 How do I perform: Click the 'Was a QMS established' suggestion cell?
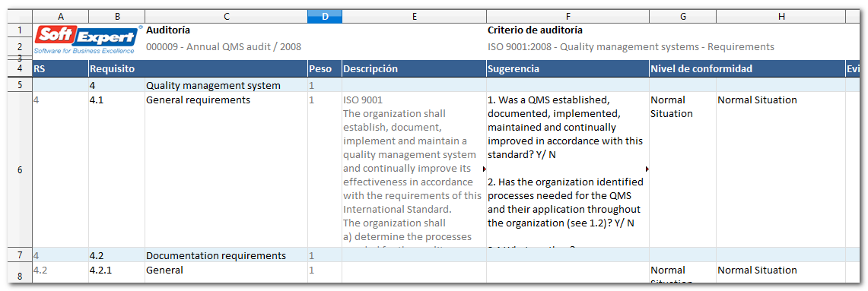coord(568,170)
